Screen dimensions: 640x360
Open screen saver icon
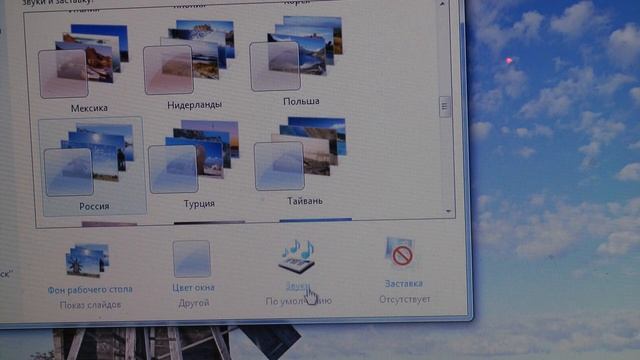pyautogui.click(x=400, y=253)
